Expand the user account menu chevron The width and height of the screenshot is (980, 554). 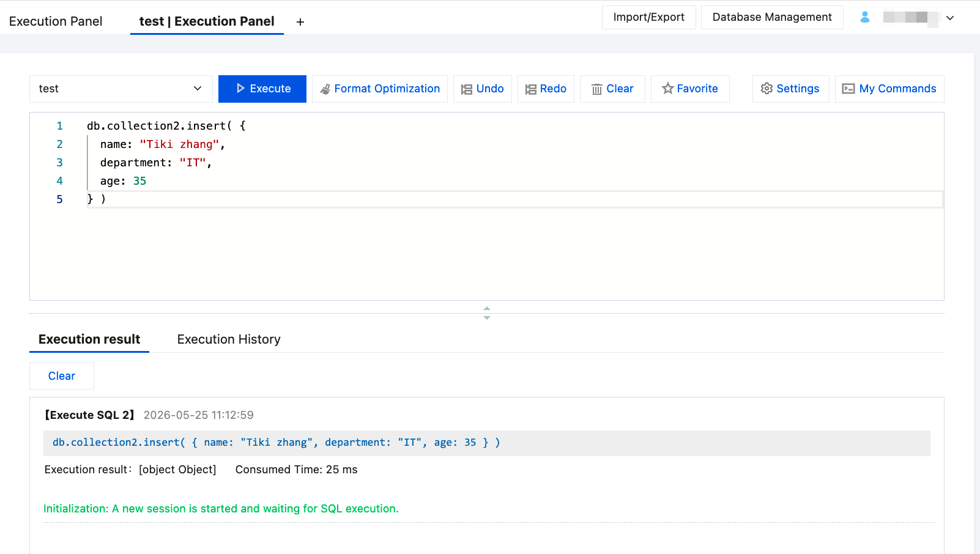point(950,18)
